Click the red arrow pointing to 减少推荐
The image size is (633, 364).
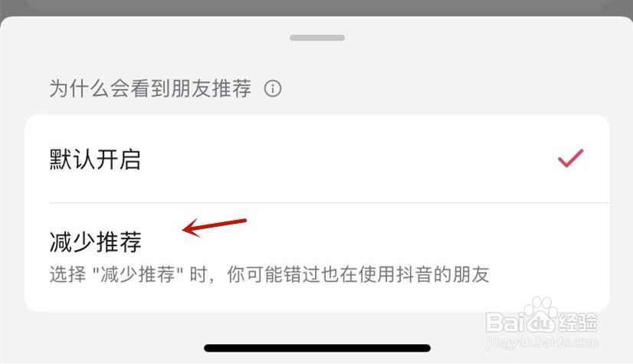215,227
